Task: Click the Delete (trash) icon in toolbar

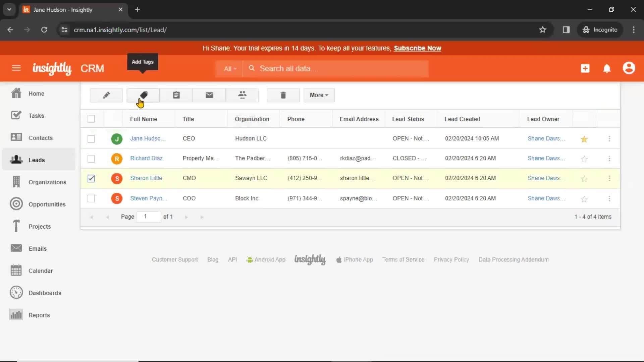Action: tap(283, 95)
